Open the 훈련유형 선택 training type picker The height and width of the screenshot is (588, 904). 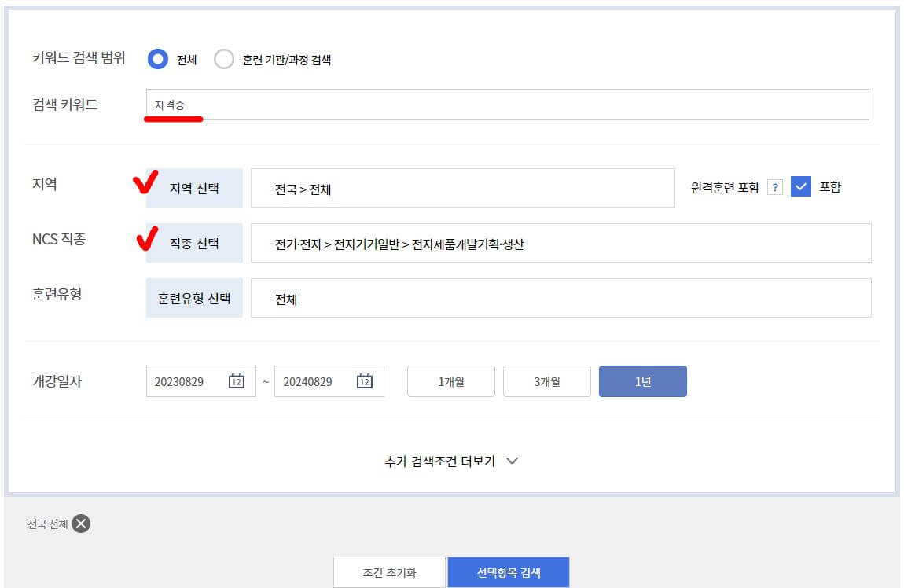195,297
